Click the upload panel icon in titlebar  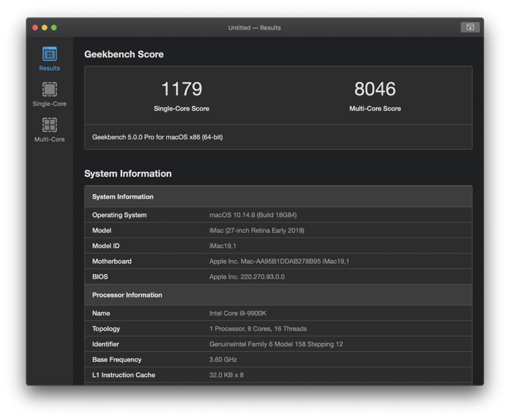click(470, 27)
